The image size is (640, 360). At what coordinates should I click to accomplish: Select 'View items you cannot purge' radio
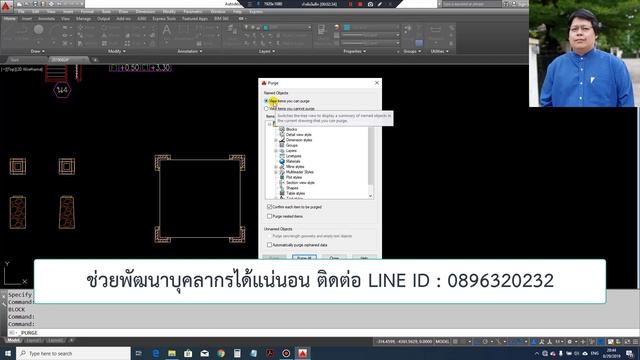266,109
